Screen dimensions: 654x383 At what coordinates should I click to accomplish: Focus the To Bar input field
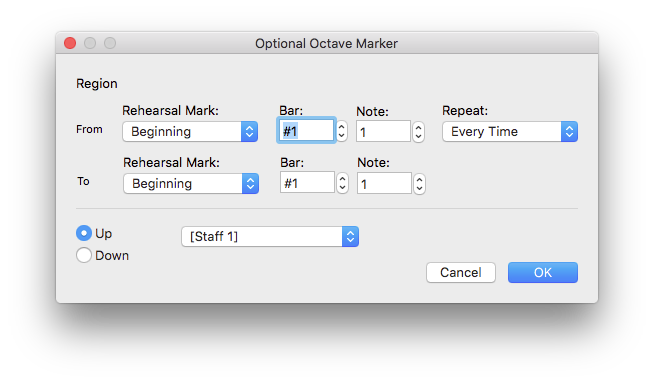[307, 182]
